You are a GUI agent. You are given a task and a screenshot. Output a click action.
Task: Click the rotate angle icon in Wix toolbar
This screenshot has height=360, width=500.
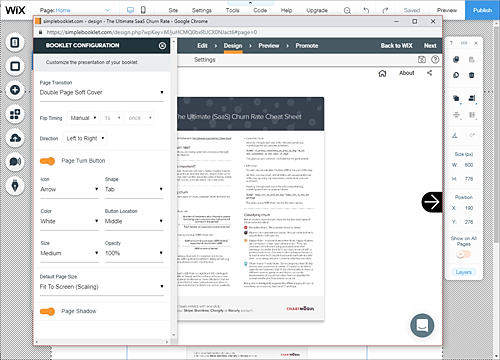pyautogui.click(x=455, y=135)
